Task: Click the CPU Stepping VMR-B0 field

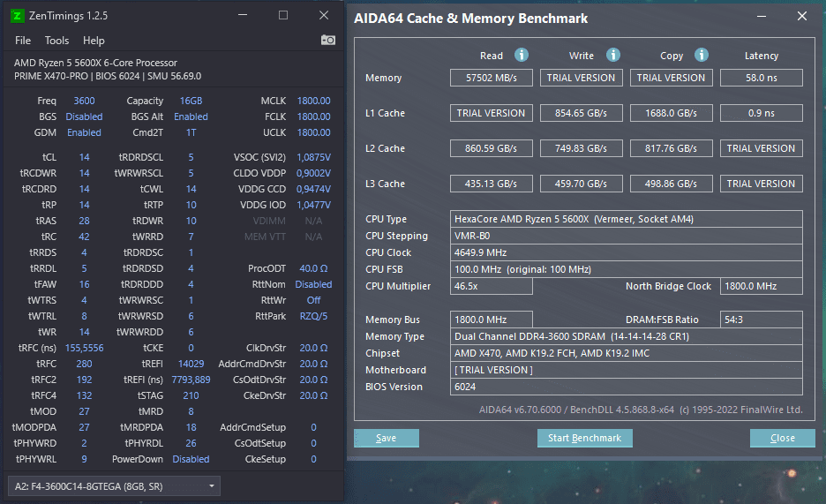Action: coord(627,236)
